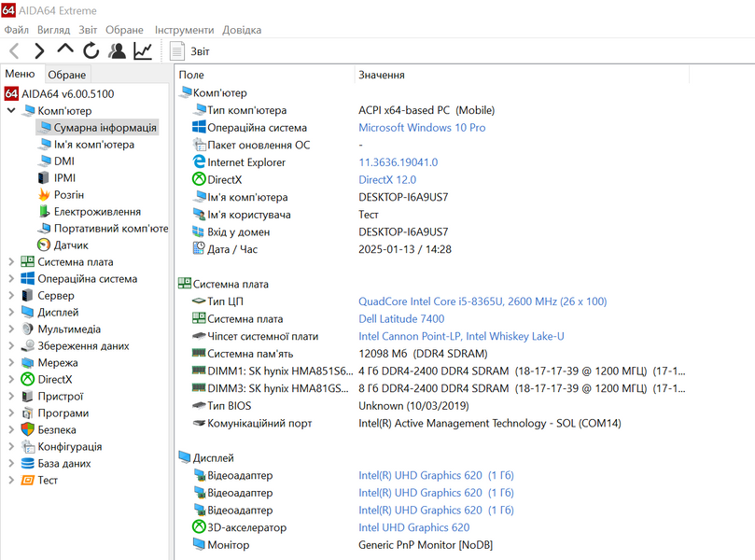
Task: Click the Розгін flame icon
Action: pos(44,194)
